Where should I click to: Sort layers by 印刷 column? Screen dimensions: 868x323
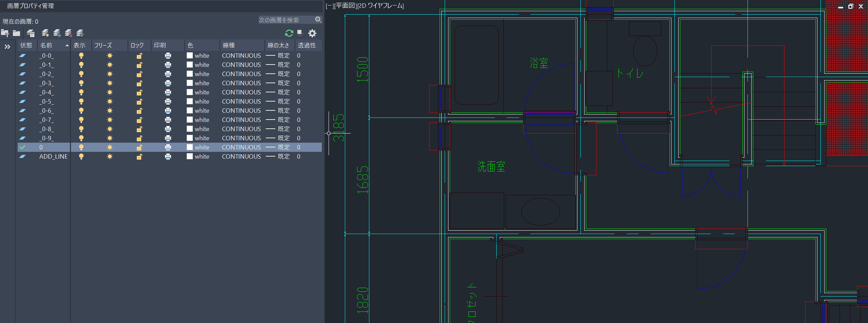[168, 45]
